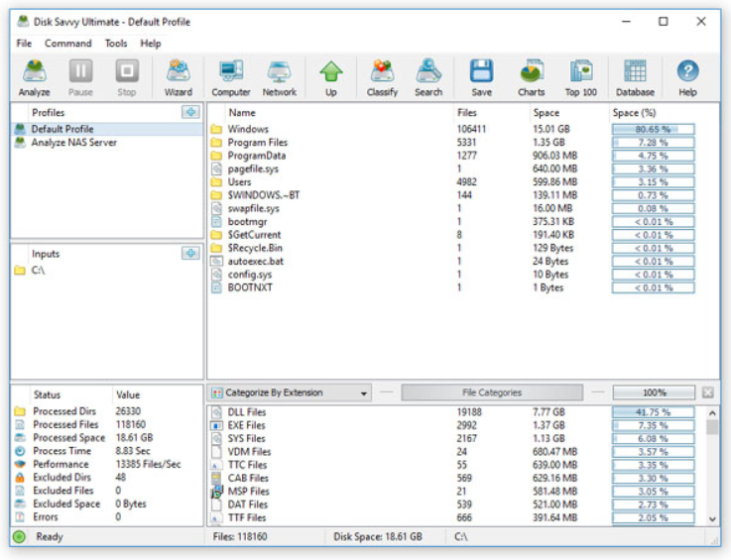Select the $Recycle.Bin folder row
Screen dimensions: 731x560
click(452, 248)
